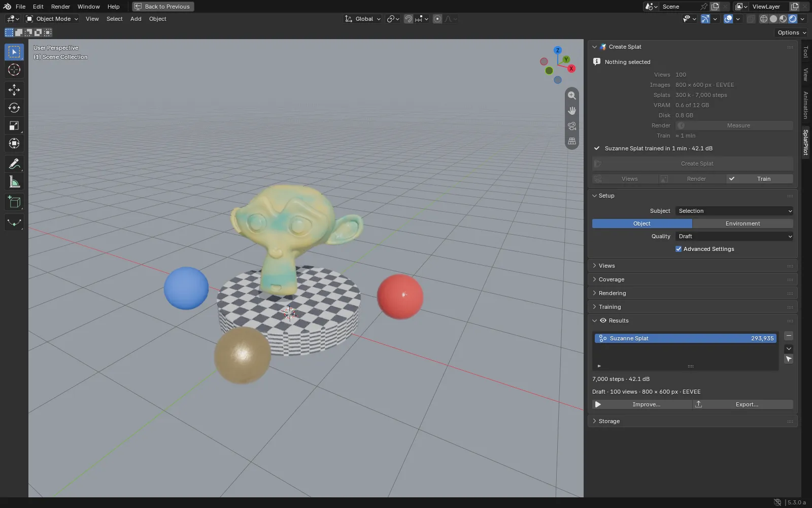
Task: Switch to wireframe viewport shading
Action: click(764, 19)
